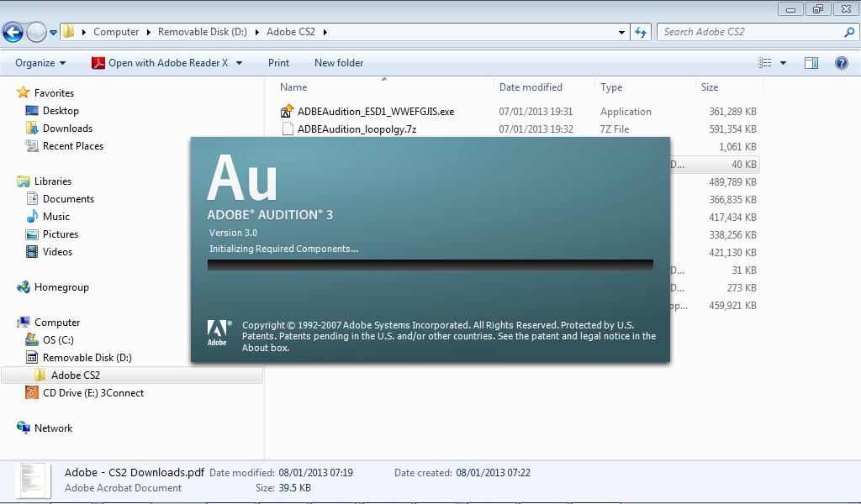Expand the arrow after Adobe CS2 breadcrumb
Image resolution: width=861 pixels, height=504 pixels.
coord(325,33)
